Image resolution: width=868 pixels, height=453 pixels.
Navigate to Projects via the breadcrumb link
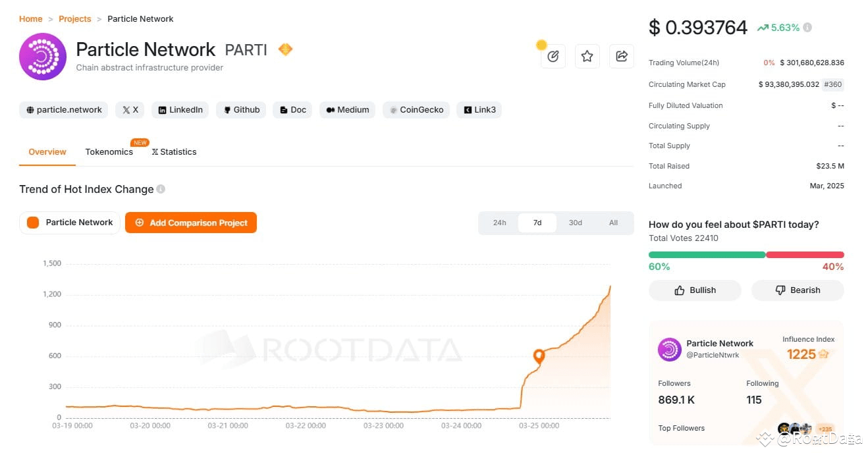tap(74, 18)
